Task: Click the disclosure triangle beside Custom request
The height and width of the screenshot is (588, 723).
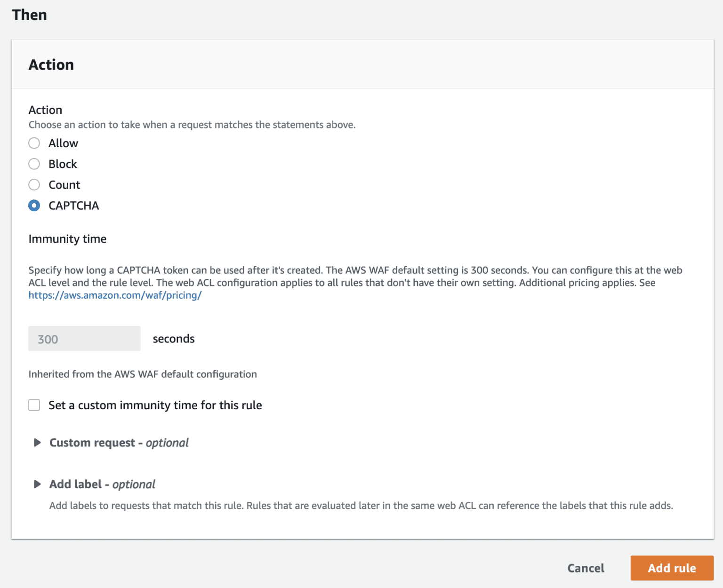Action: click(x=38, y=443)
